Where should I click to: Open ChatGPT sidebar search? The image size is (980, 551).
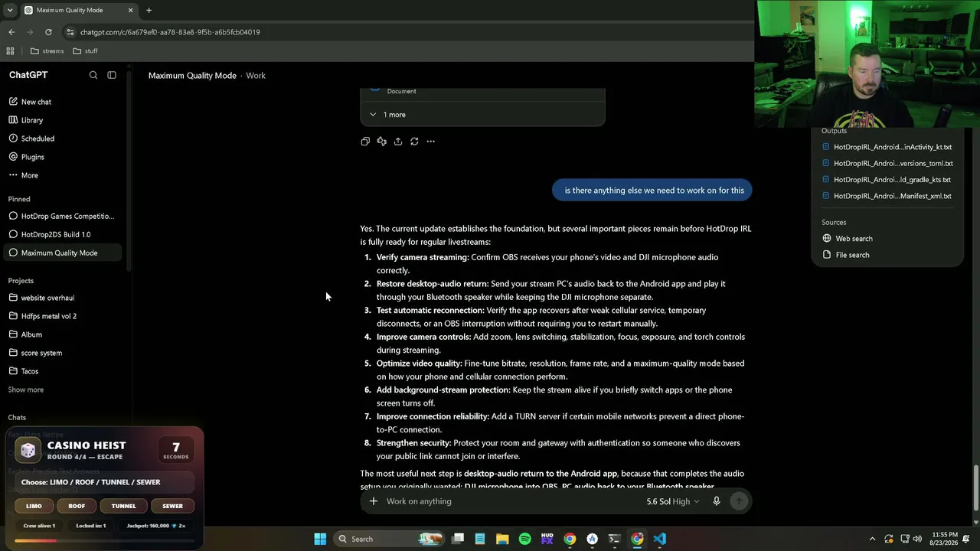click(x=93, y=75)
